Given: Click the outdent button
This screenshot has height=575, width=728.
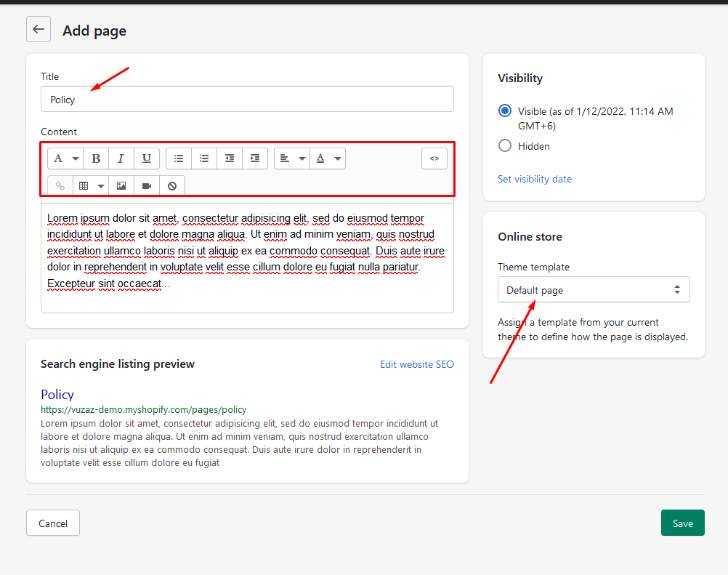Looking at the screenshot, I should (x=230, y=158).
